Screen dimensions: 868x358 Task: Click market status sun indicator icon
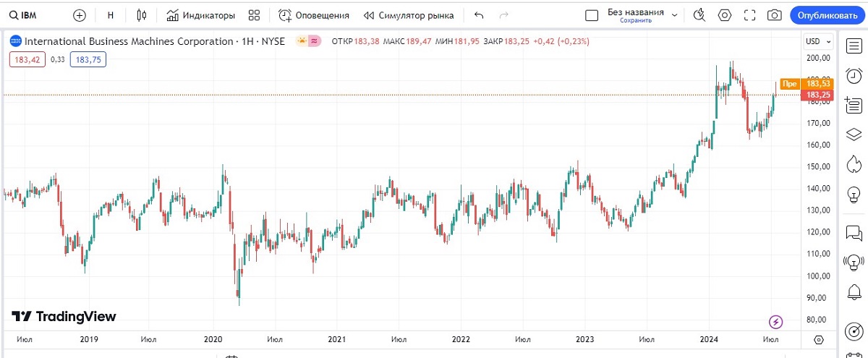[302, 41]
